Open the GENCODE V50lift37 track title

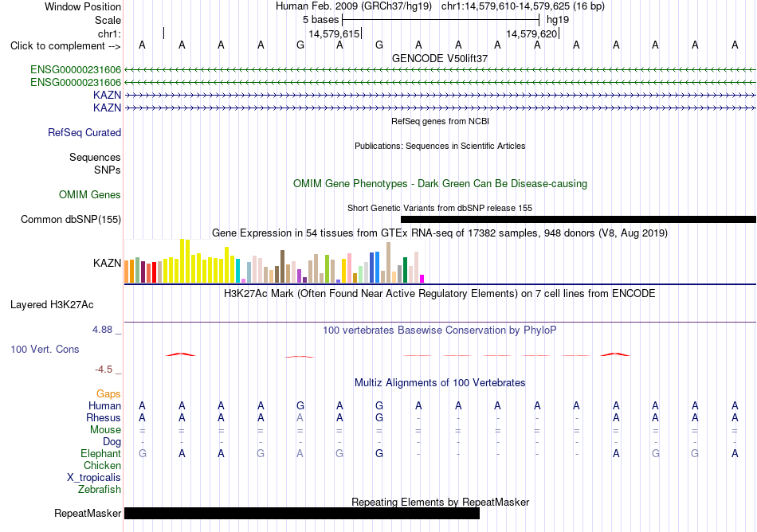click(440, 58)
